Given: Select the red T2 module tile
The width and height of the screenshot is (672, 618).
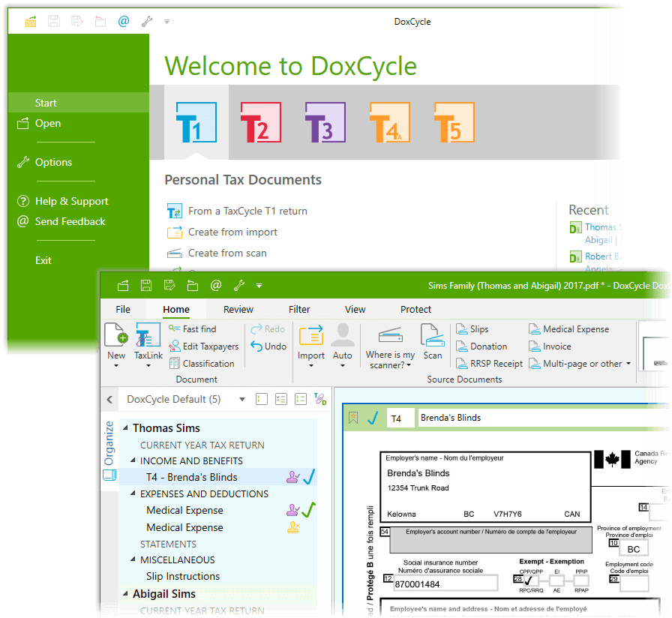Looking at the screenshot, I should pyautogui.click(x=260, y=122).
